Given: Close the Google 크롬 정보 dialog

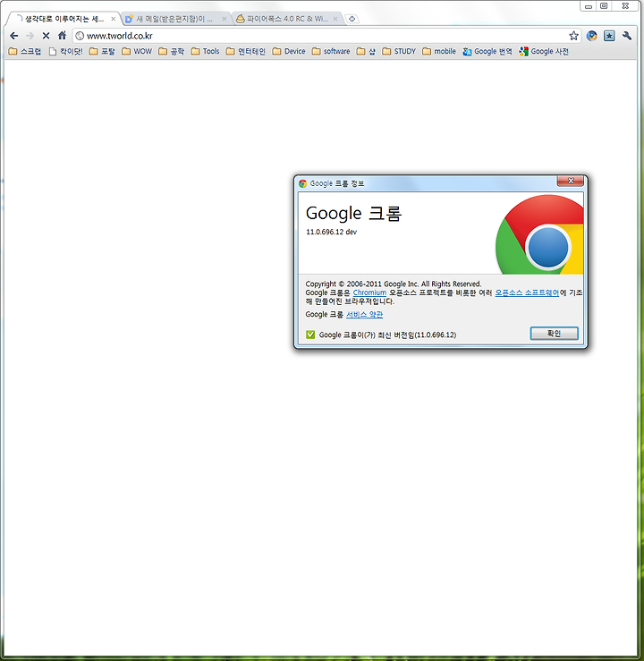Looking at the screenshot, I should click(x=571, y=181).
